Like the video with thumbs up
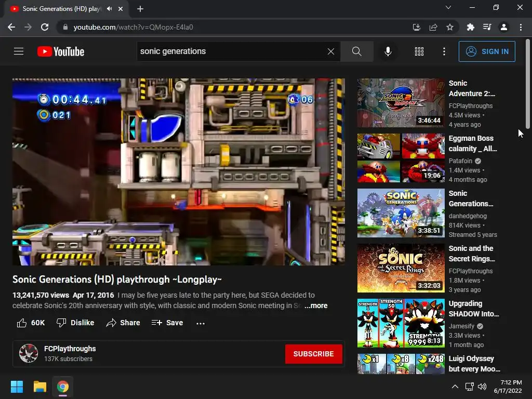Image resolution: width=532 pixels, height=399 pixels. [31, 323]
